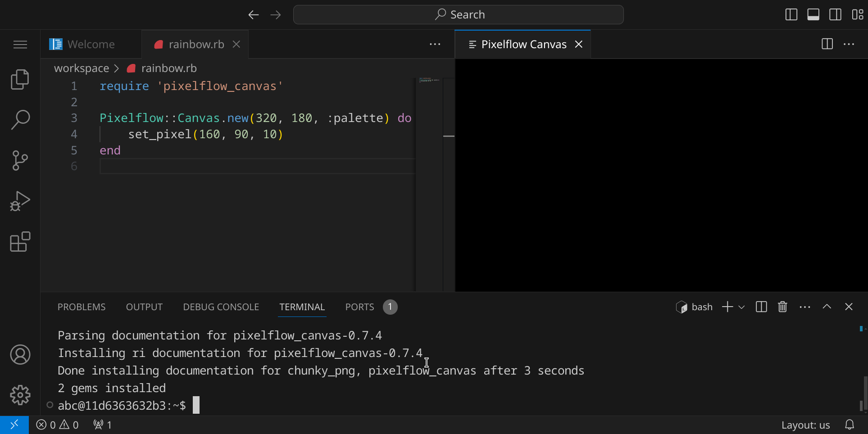The image size is (868, 434).
Task: Open the Extensions view
Action: (x=20, y=242)
